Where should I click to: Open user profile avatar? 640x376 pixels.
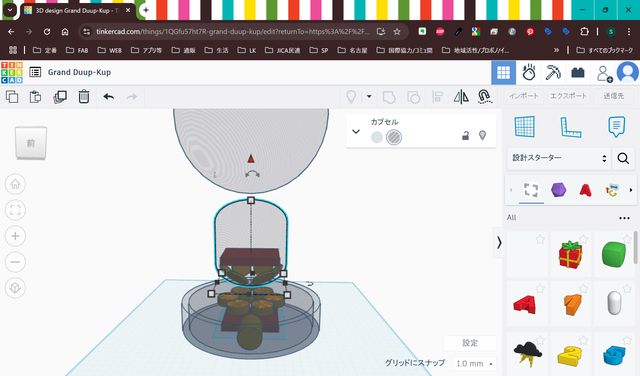(628, 72)
